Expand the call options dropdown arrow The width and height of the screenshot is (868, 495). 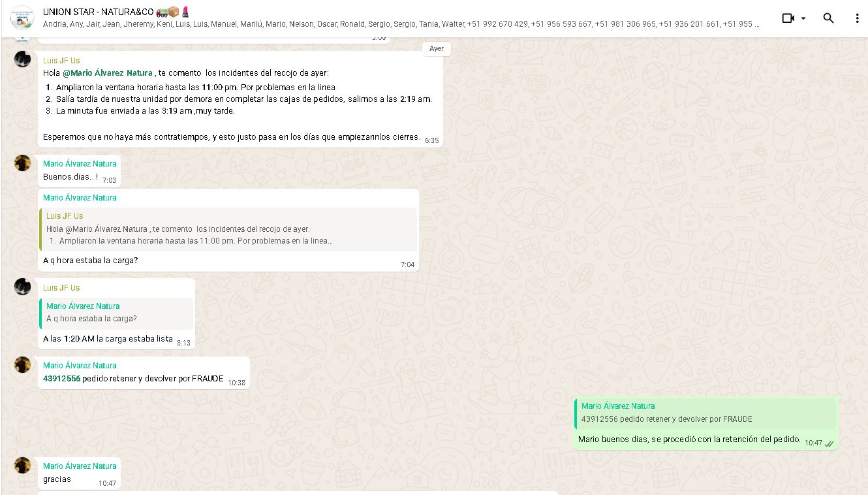[x=803, y=18]
